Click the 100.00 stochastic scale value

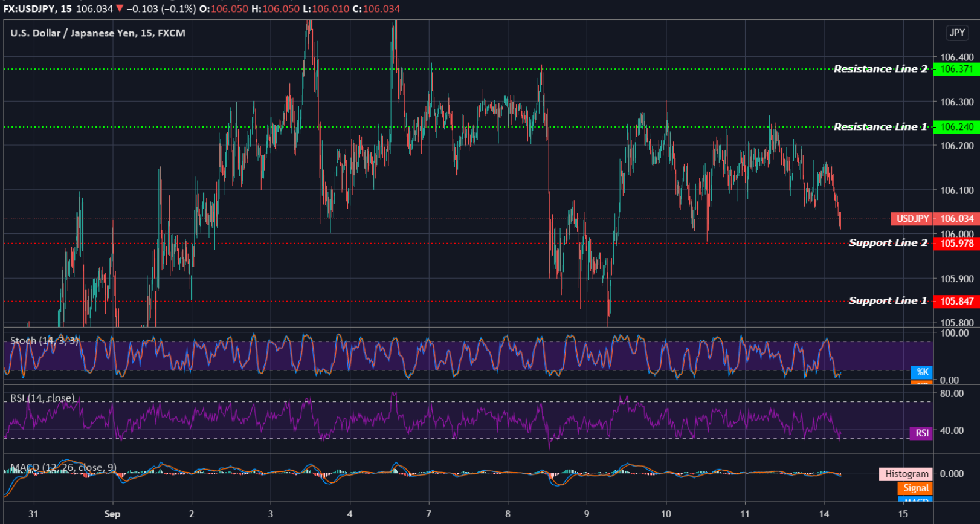point(955,333)
